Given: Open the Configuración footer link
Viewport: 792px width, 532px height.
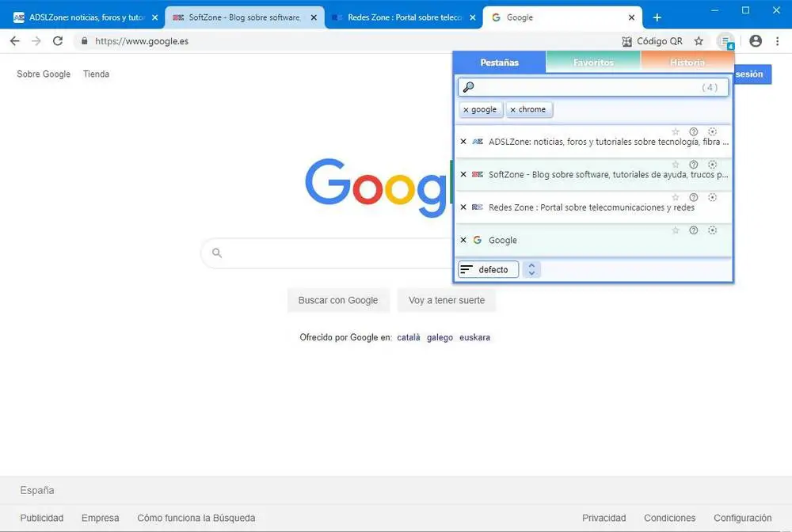Looking at the screenshot, I should pos(743,518).
